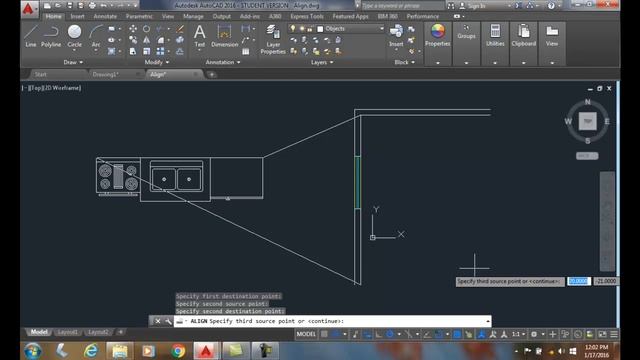Click the command line customize wrench
Viewport: 640px width, 360px height.
click(168, 321)
